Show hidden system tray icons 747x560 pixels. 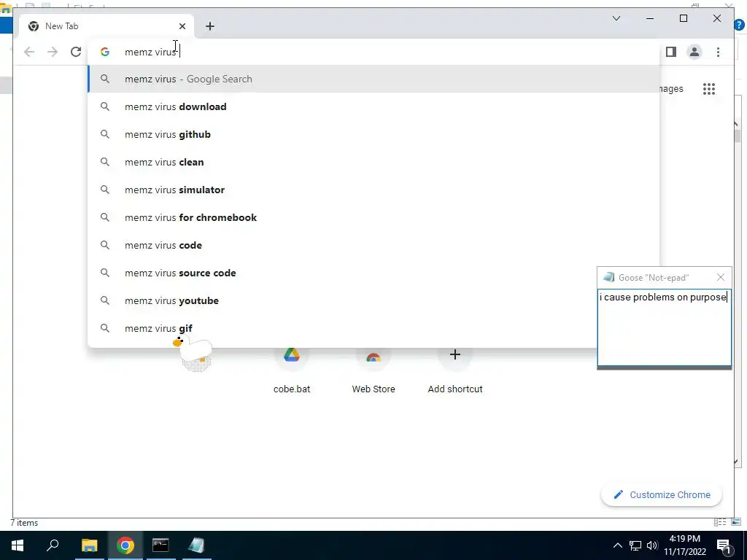(617, 545)
